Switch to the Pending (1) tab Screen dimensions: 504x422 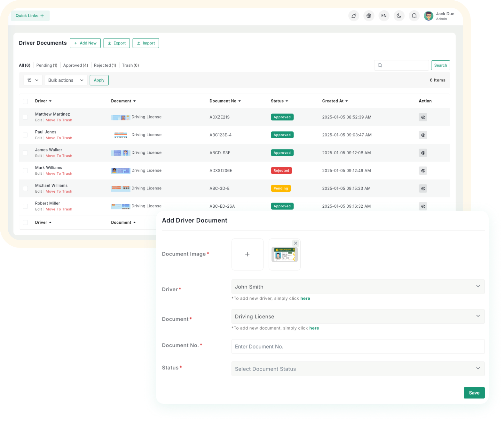pyautogui.click(x=47, y=65)
